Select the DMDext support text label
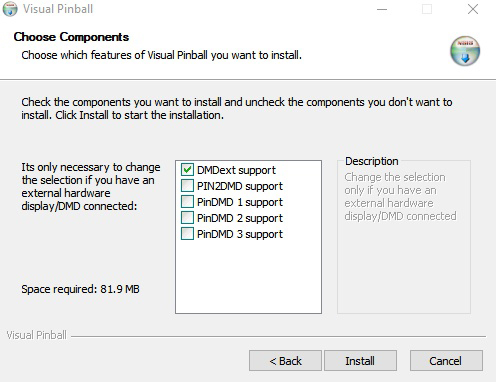The width and height of the screenshot is (496, 382). [x=236, y=170]
